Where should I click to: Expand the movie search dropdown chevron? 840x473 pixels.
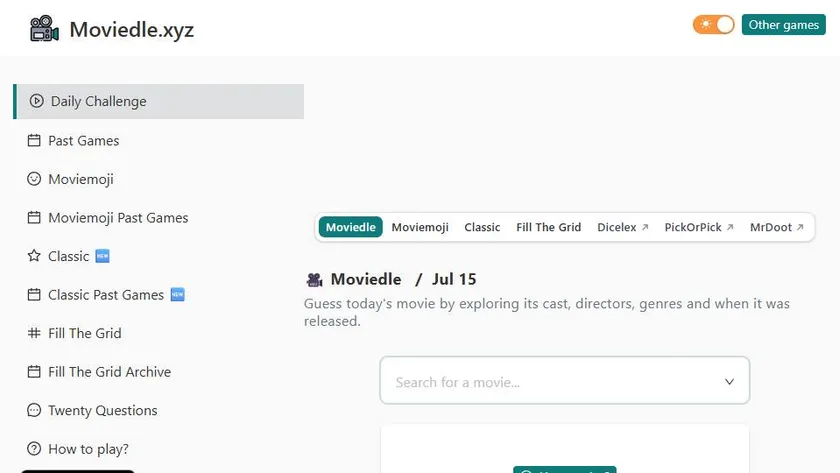tap(729, 381)
